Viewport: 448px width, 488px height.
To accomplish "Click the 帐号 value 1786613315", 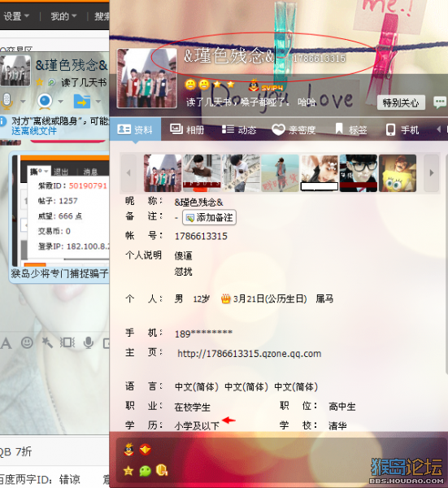I will coord(201,236).
